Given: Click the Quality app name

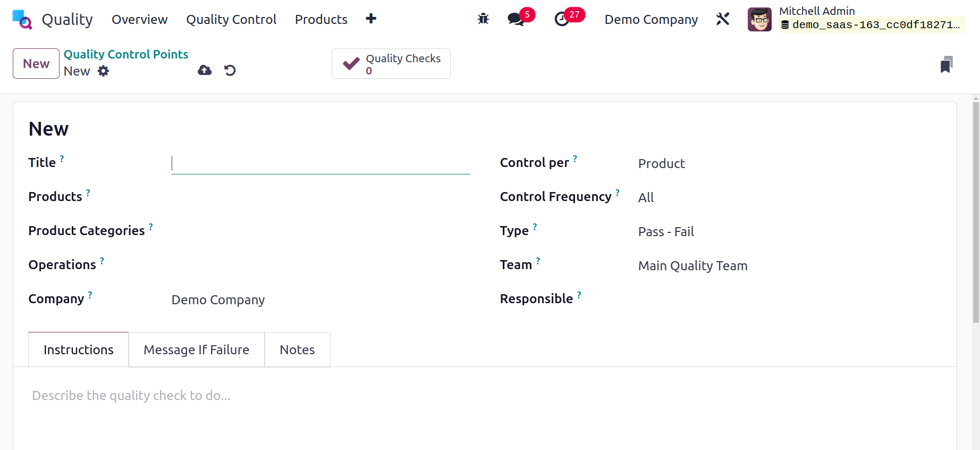Looking at the screenshot, I should pos(67,20).
